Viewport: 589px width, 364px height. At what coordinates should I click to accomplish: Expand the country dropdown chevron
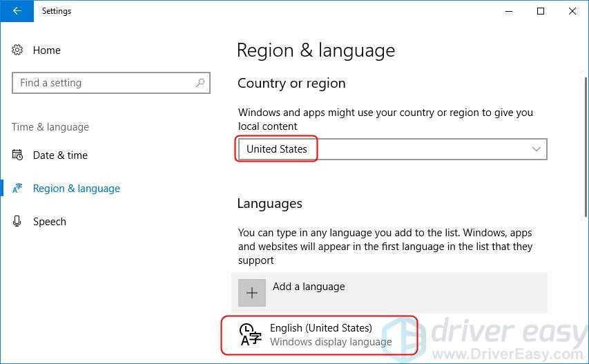[x=536, y=149]
